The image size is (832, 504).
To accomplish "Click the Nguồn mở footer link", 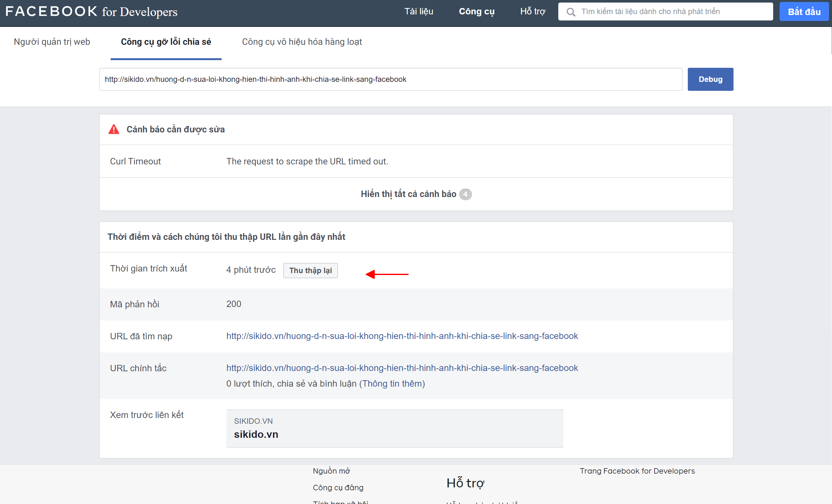I will (x=331, y=471).
